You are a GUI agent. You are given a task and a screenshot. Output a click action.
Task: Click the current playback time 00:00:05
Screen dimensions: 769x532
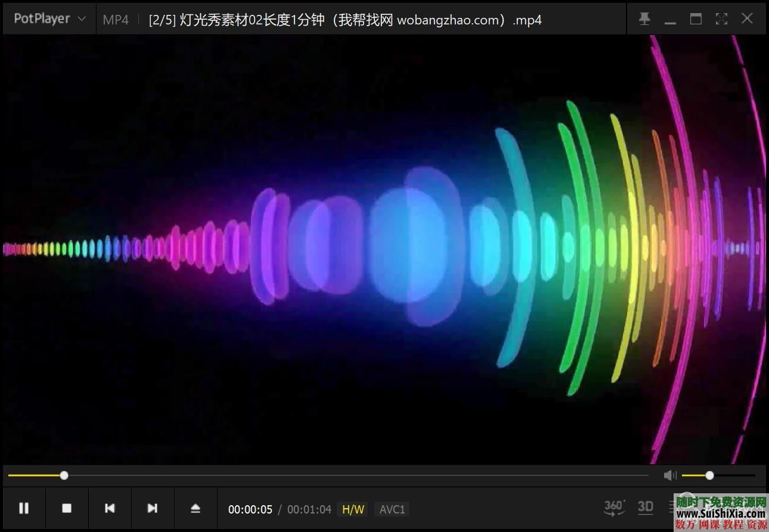coord(250,509)
